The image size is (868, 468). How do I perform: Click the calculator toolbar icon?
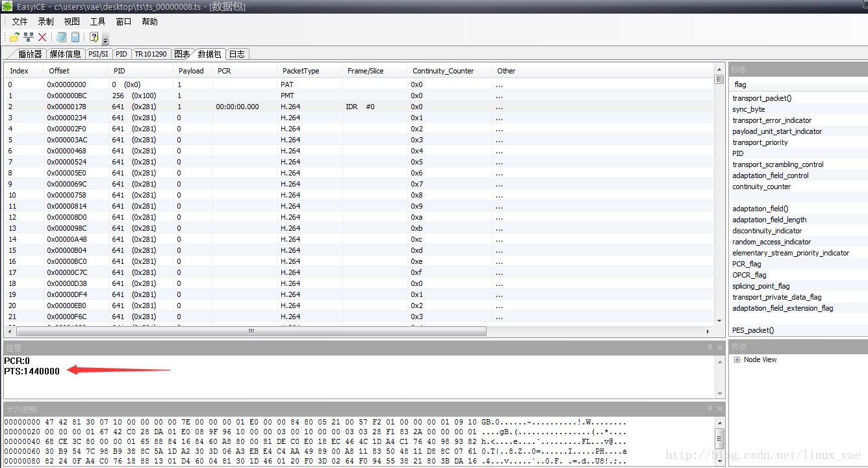75,37
